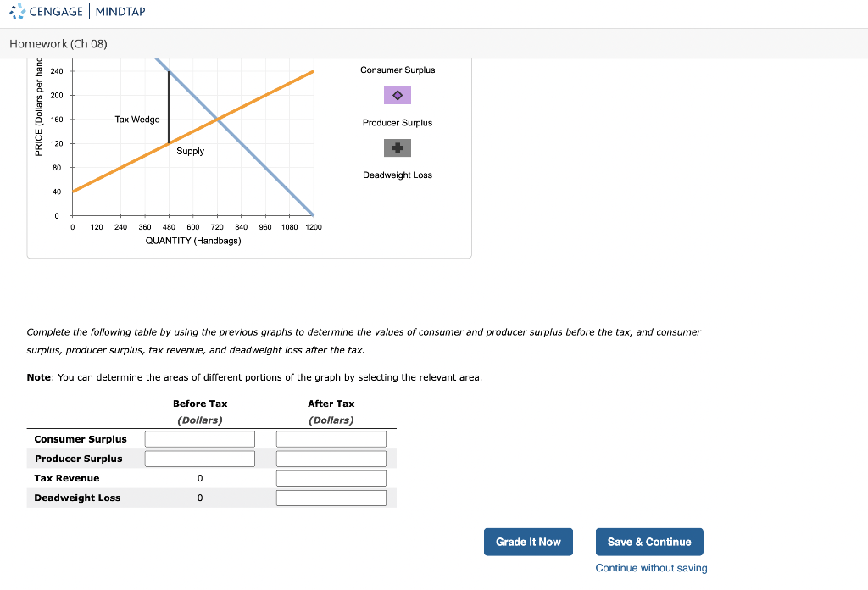Focus Deadweight Loss After Tax field
868x590 pixels.
point(331,498)
